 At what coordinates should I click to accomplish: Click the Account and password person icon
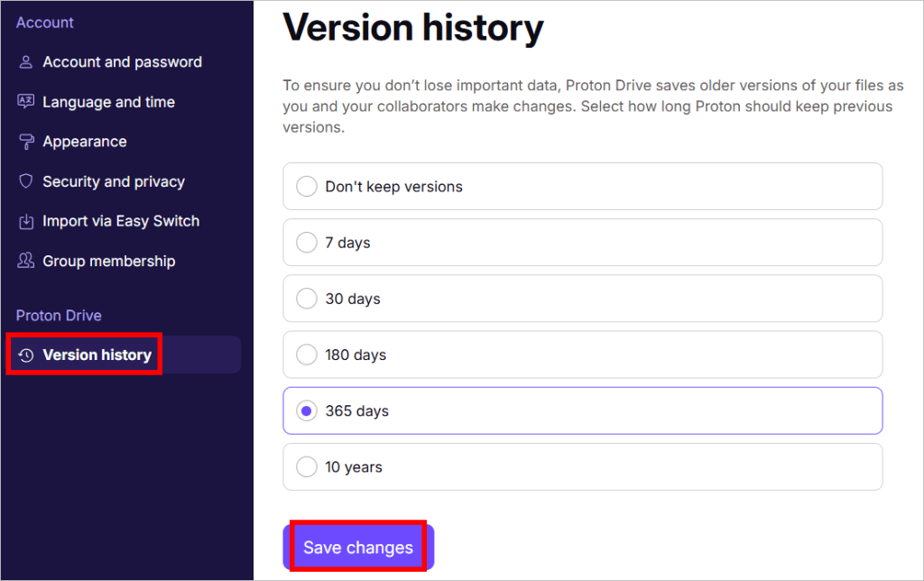coord(25,61)
